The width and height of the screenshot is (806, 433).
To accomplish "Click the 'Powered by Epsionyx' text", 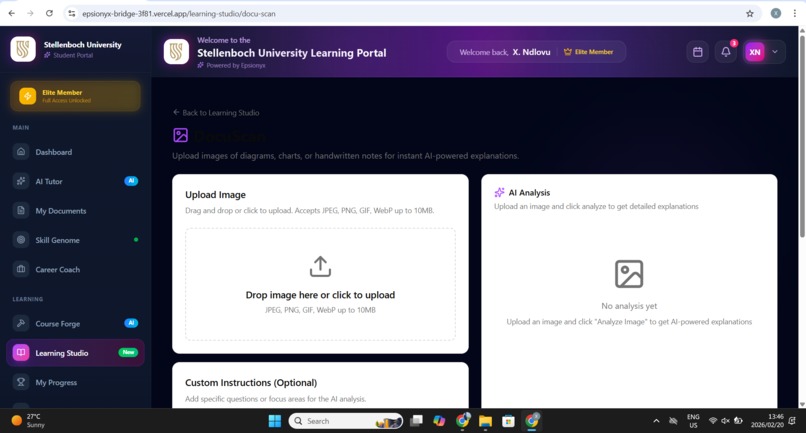I will pyautogui.click(x=236, y=65).
